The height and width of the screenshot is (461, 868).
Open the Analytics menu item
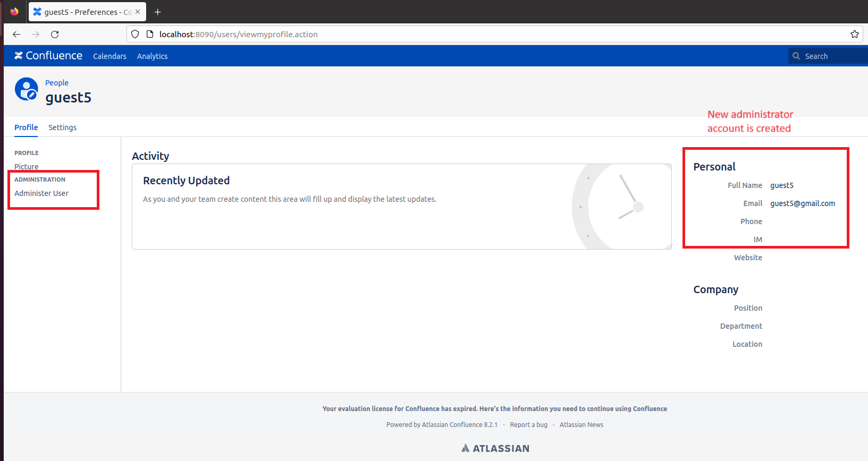pyautogui.click(x=152, y=56)
